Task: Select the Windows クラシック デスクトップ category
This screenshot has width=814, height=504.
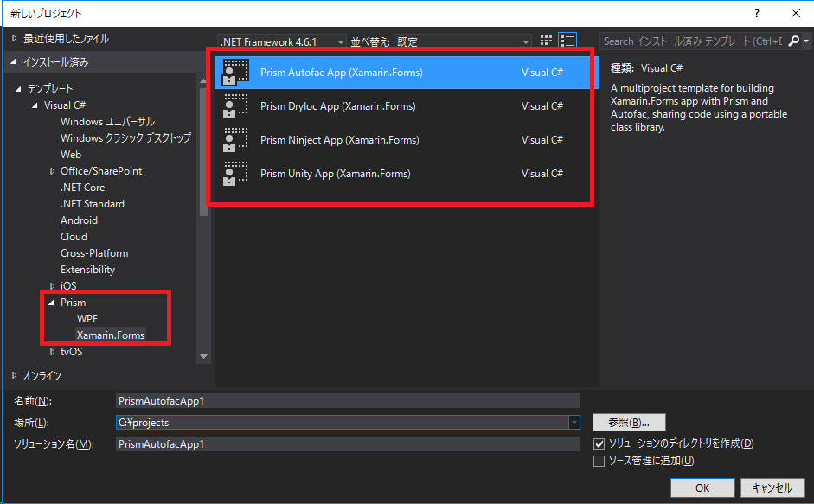Action: 125,138
